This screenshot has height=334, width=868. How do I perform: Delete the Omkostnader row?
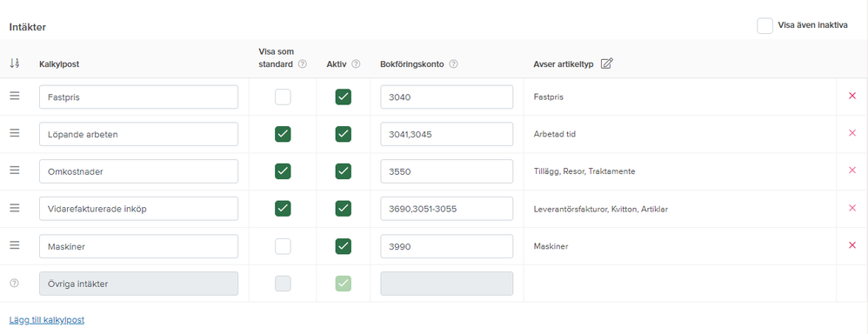[852, 170]
